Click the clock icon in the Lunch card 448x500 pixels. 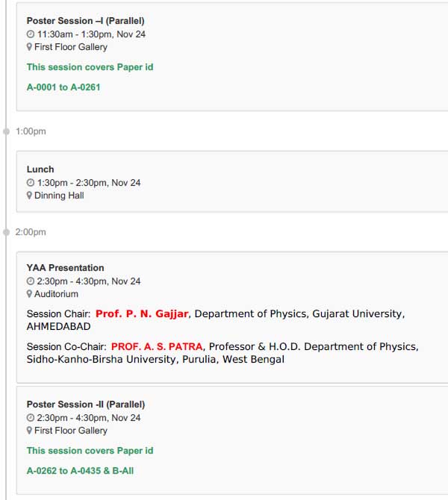tap(31, 183)
